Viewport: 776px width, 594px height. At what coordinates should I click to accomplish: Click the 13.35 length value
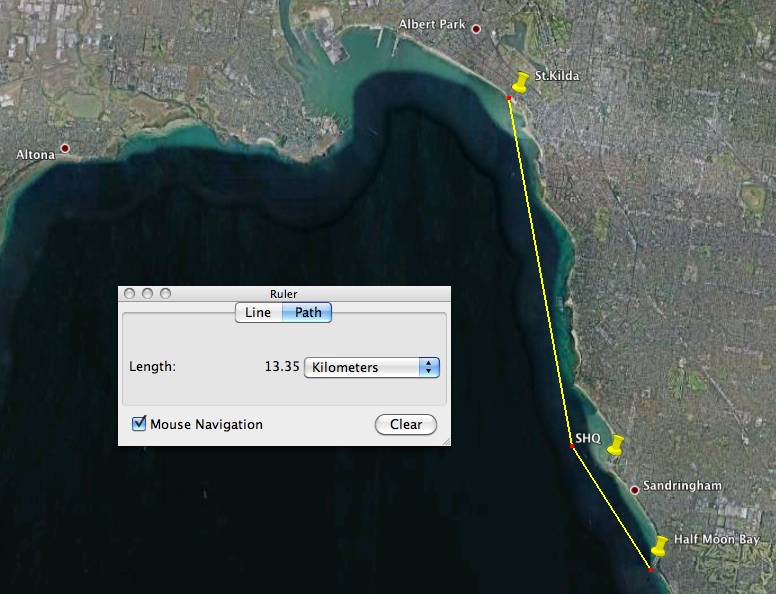pos(281,367)
